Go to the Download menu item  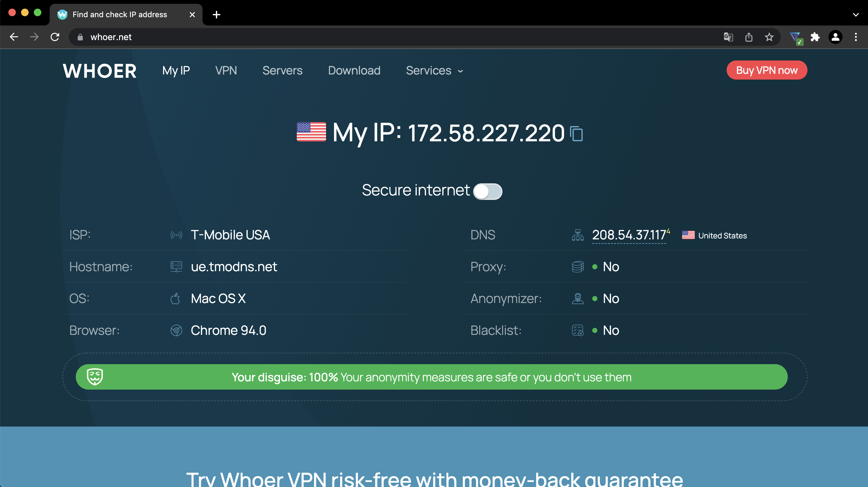coord(354,71)
